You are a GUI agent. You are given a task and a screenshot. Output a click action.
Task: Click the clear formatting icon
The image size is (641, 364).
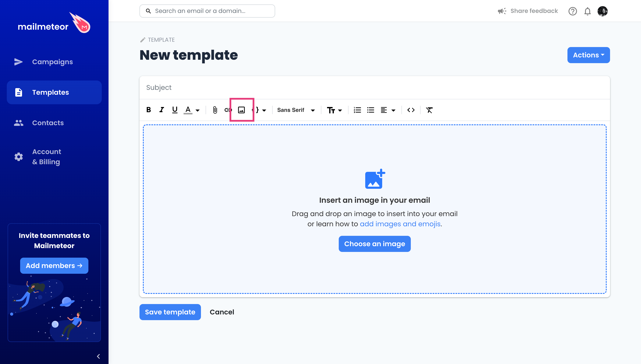pyautogui.click(x=429, y=110)
